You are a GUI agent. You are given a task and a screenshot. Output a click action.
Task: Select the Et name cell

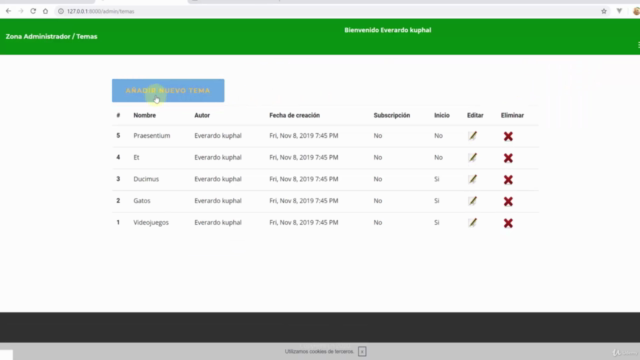136,157
